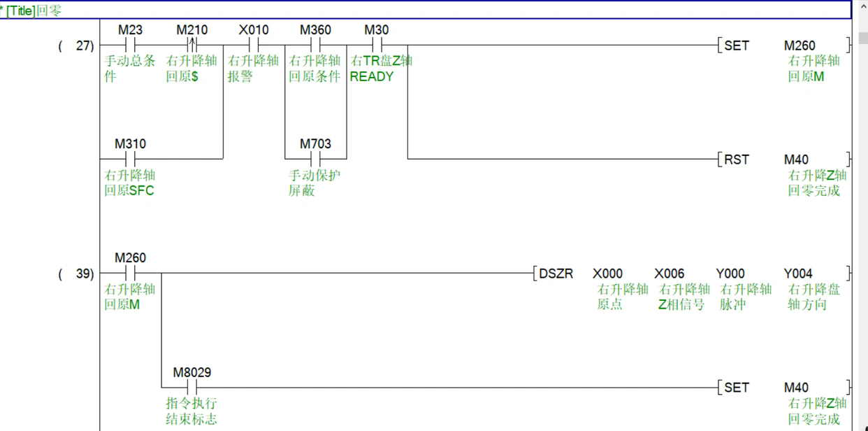This screenshot has height=431, width=868.
Task: Click the Y004 direction output operand
Action: [x=799, y=274]
